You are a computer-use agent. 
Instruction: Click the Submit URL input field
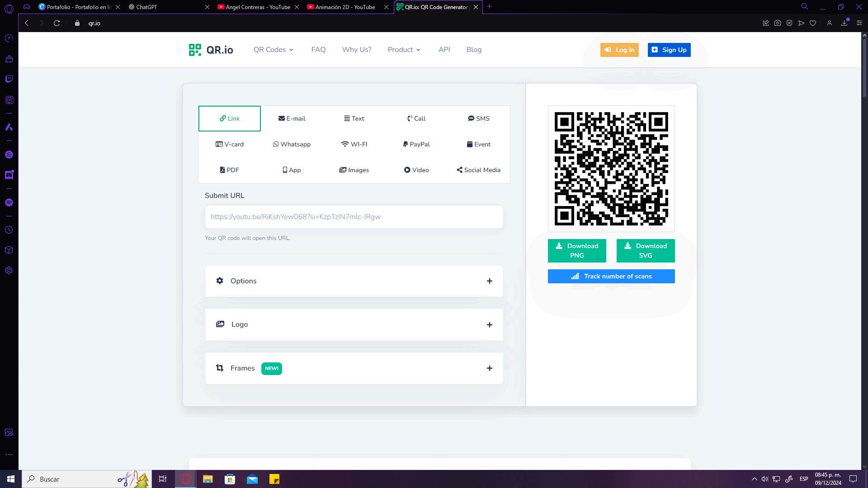[354, 217]
